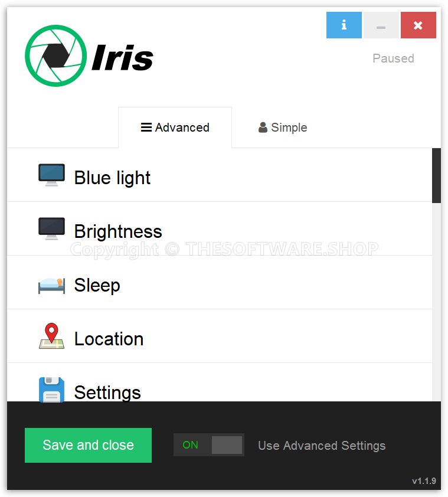This screenshot has height=497, width=448.
Task: Open the blue info button
Action: (344, 25)
